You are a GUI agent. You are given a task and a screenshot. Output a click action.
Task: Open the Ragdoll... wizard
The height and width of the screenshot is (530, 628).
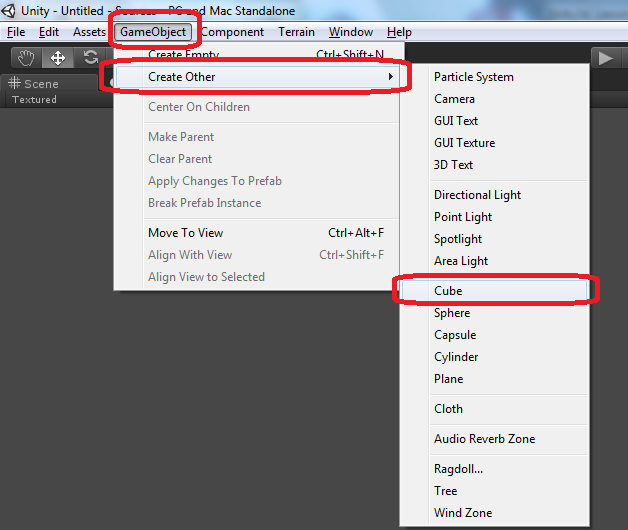pos(495,469)
